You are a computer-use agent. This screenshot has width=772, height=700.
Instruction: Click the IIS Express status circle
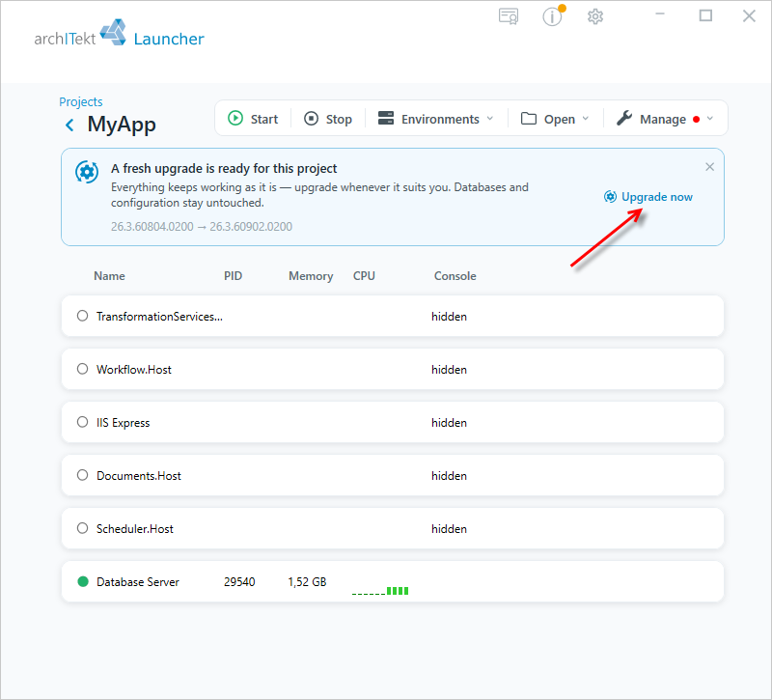pos(83,422)
